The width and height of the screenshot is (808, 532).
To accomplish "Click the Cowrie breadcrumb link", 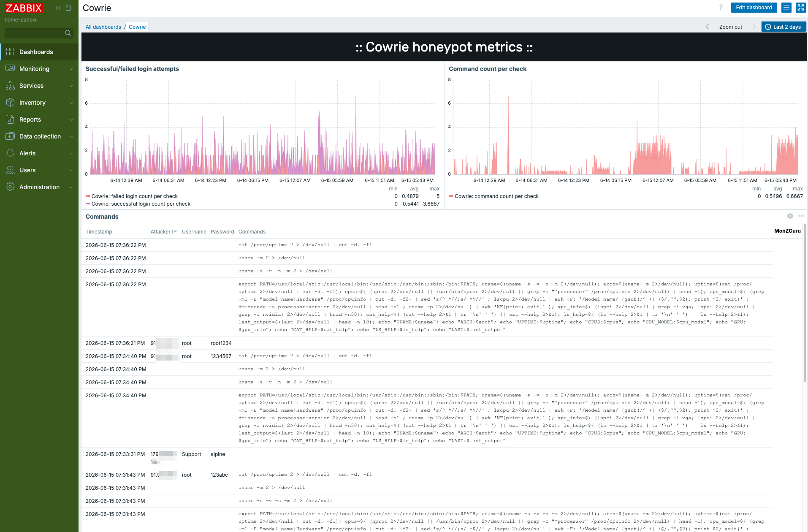I will pos(137,27).
